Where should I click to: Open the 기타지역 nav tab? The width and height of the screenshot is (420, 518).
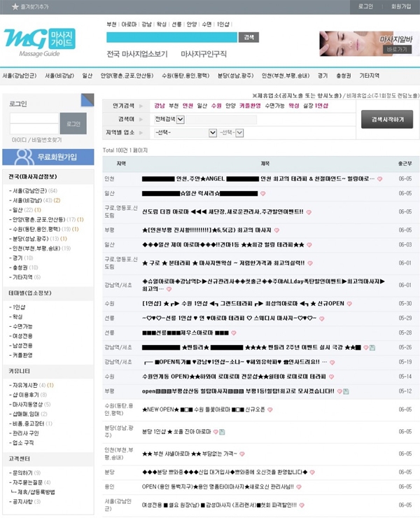[370, 76]
